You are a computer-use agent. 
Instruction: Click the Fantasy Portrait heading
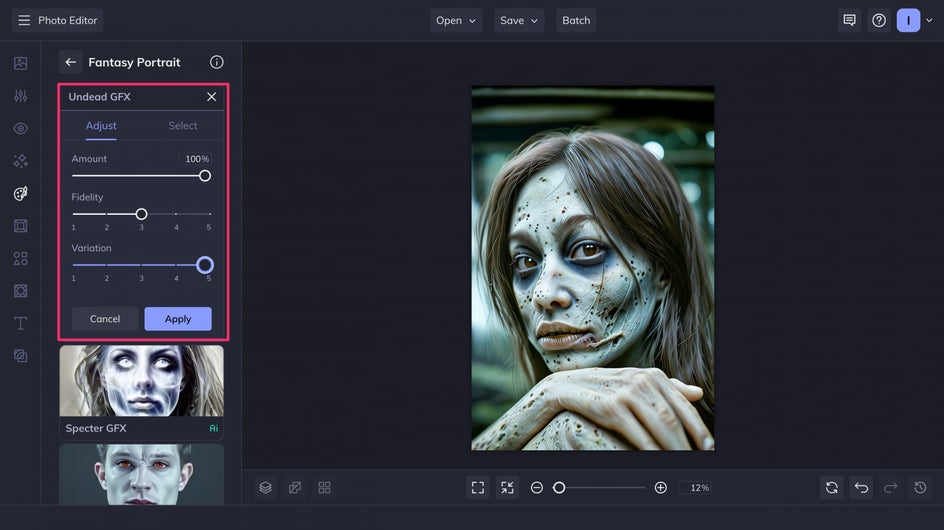pyautogui.click(x=134, y=62)
